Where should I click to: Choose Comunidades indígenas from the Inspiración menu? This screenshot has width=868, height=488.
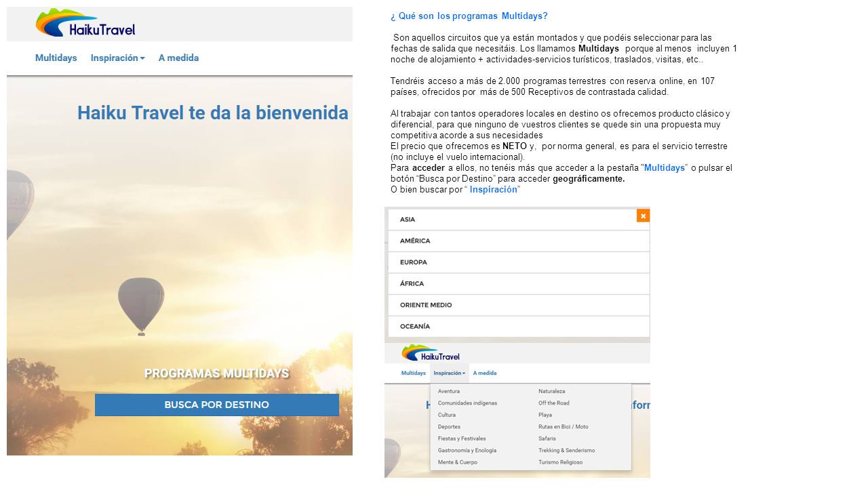467,403
